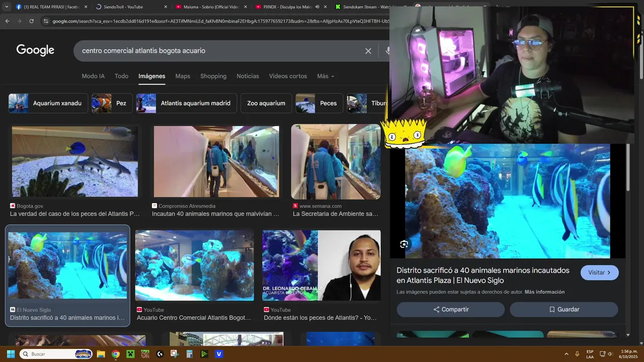Click the browser address bar URL
The height and width of the screenshot is (362, 644).
click(x=220, y=21)
